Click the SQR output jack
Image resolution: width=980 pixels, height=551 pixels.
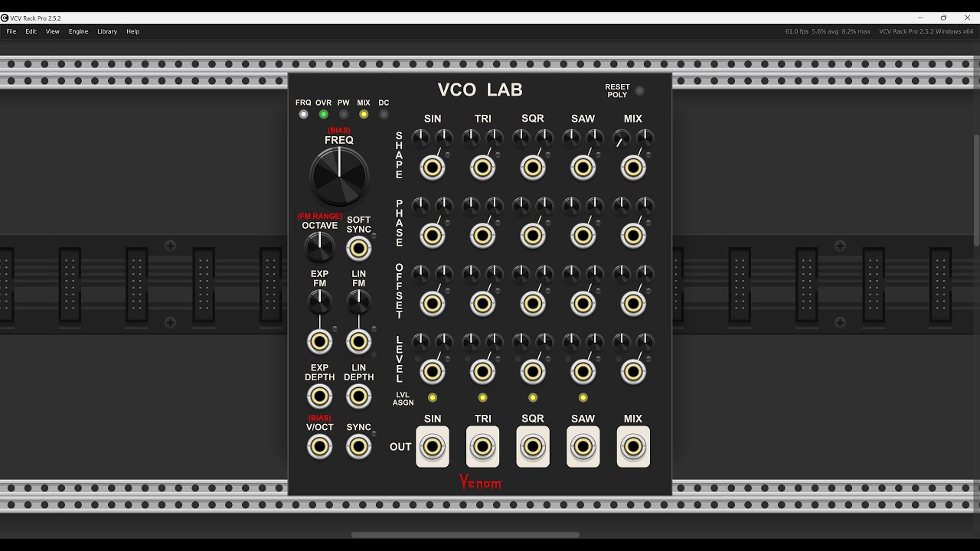[533, 447]
